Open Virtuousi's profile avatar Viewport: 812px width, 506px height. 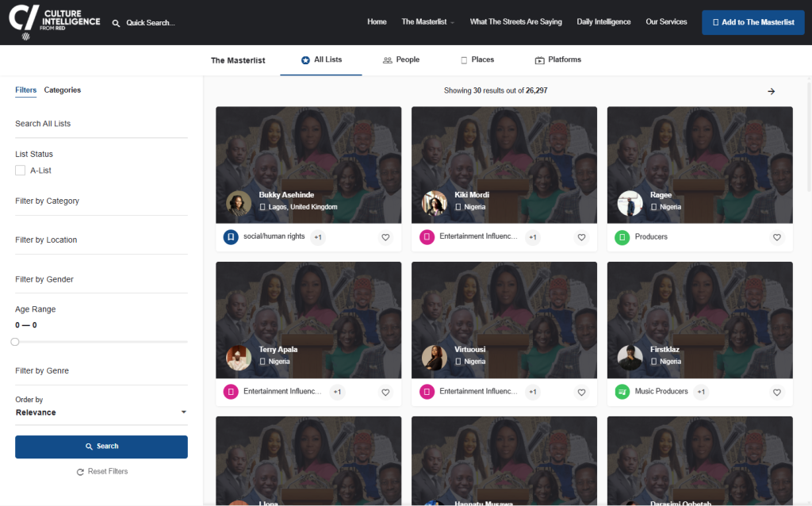(x=435, y=358)
